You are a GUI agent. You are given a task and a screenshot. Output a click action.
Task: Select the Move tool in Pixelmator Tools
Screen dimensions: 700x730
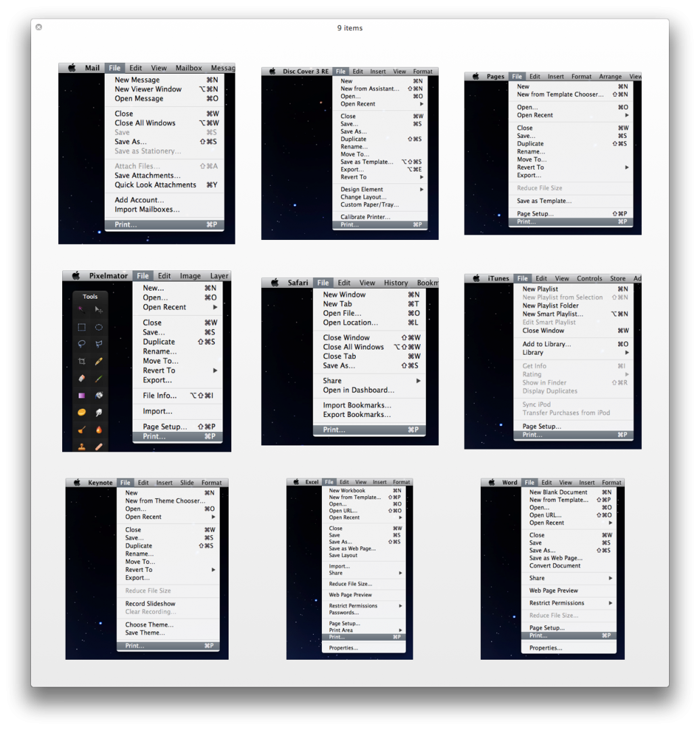point(99,310)
